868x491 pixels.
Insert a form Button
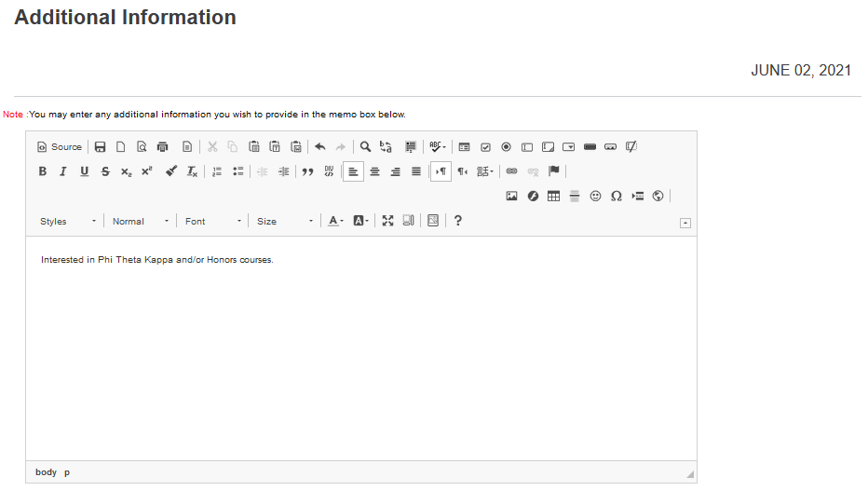tap(590, 146)
